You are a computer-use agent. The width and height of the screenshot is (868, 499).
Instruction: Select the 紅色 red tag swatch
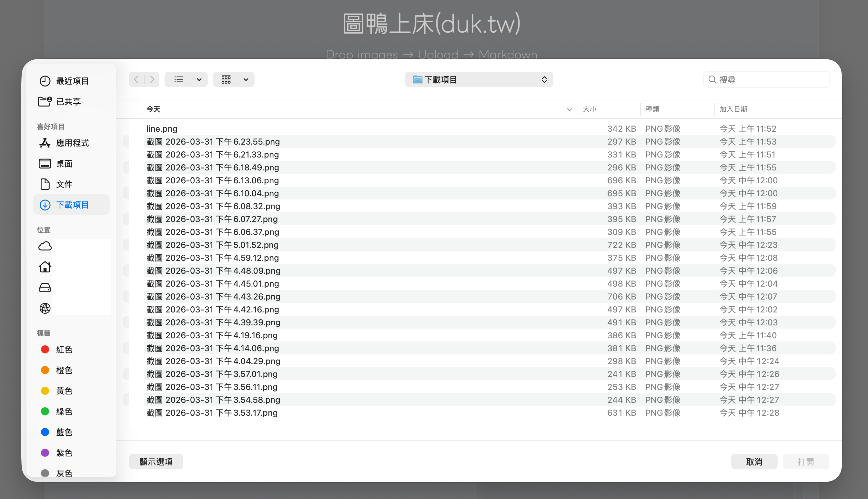click(45, 349)
